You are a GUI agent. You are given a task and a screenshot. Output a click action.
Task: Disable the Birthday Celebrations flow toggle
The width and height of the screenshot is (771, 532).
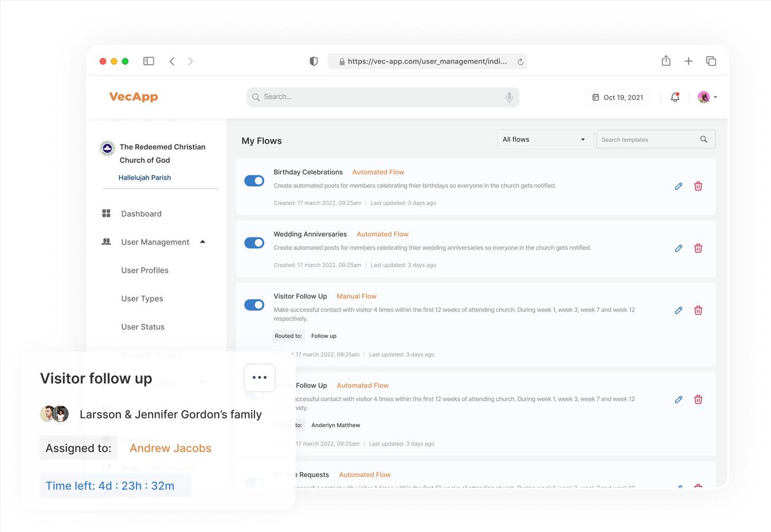coord(254,181)
